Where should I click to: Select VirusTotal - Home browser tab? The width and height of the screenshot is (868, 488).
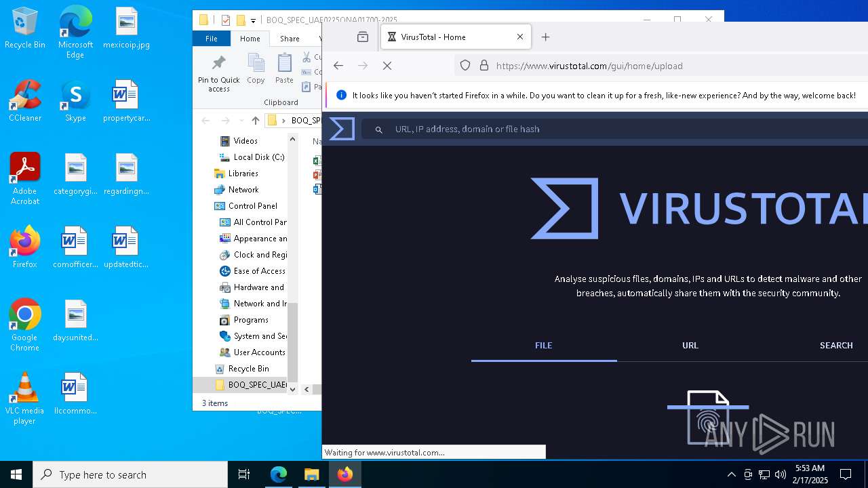(456, 37)
